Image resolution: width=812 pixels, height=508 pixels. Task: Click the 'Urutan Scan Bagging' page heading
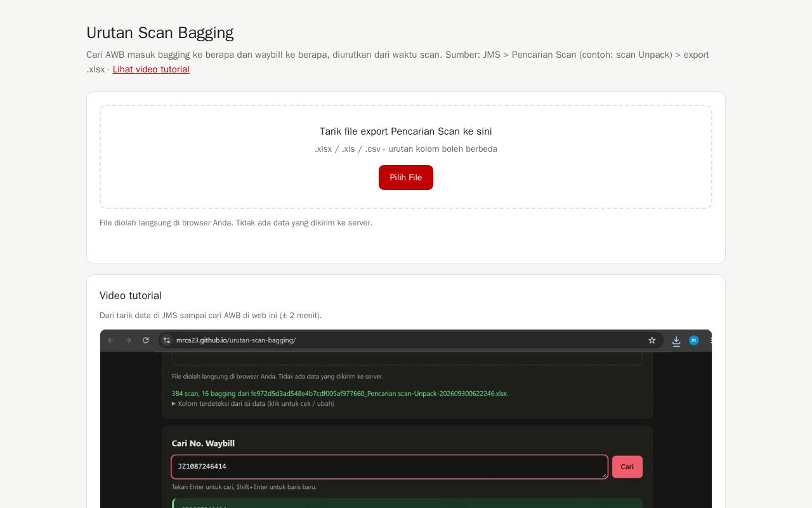[160, 33]
